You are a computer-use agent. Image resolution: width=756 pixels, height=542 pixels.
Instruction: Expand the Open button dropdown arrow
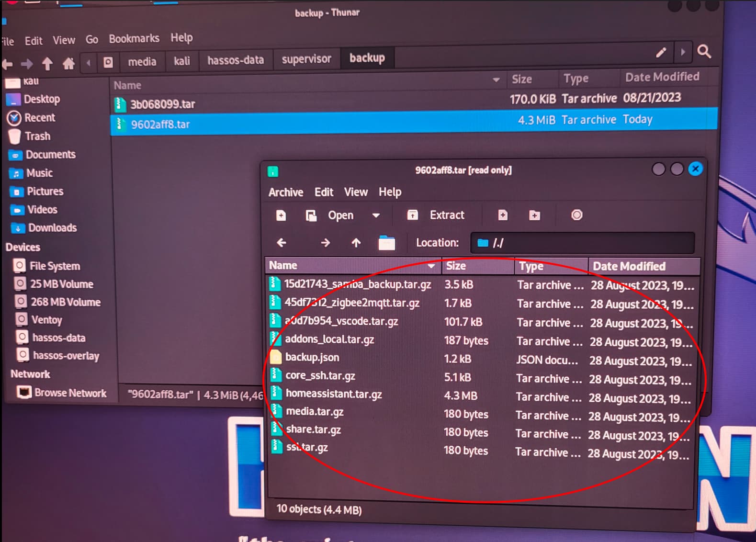tap(376, 215)
